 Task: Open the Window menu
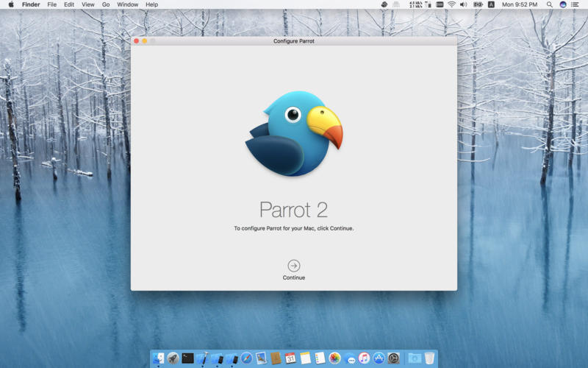(x=127, y=4)
